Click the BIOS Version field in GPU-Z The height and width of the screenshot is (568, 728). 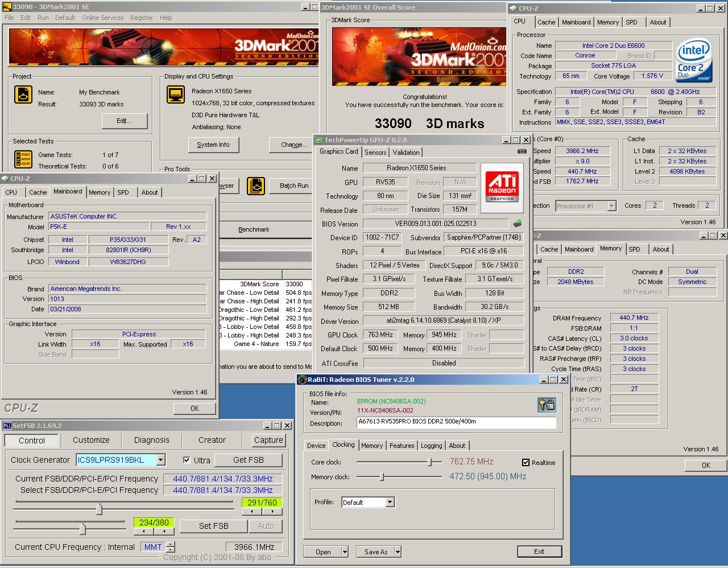(436, 224)
